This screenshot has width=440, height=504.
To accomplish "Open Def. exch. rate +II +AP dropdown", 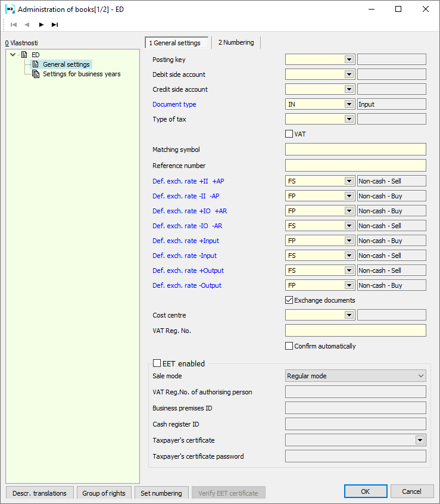I will click(349, 181).
